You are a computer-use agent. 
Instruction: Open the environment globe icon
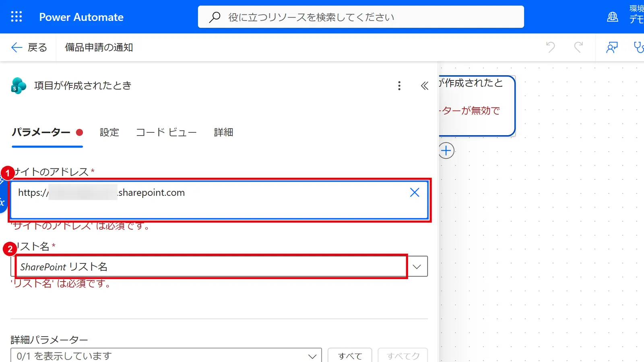pyautogui.click(x=612, y=17)
